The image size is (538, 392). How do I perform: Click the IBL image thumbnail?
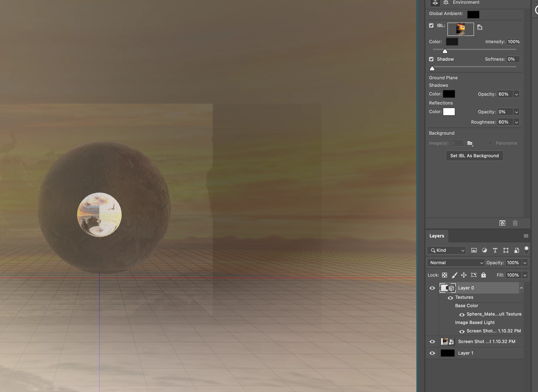click(x=461, y=29)
